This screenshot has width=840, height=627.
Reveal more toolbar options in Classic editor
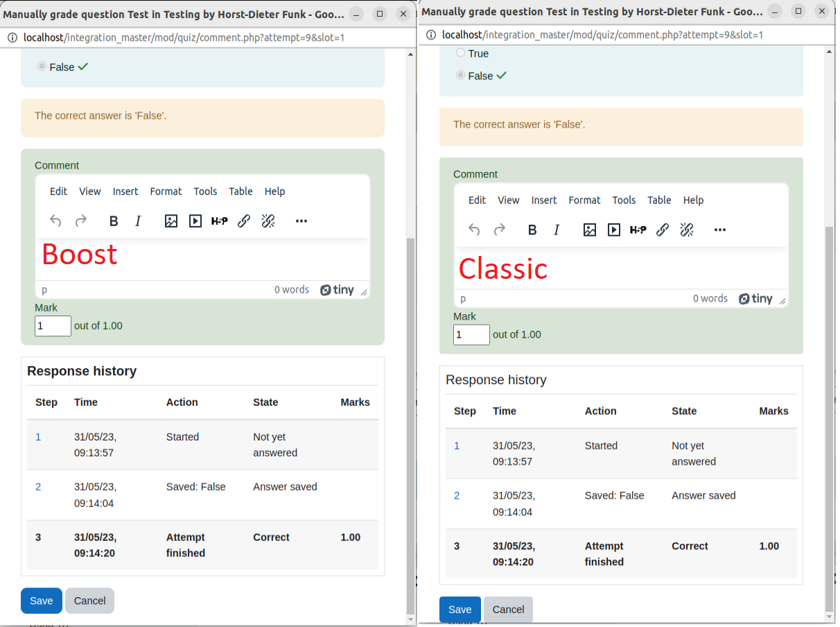pos(720,230)
